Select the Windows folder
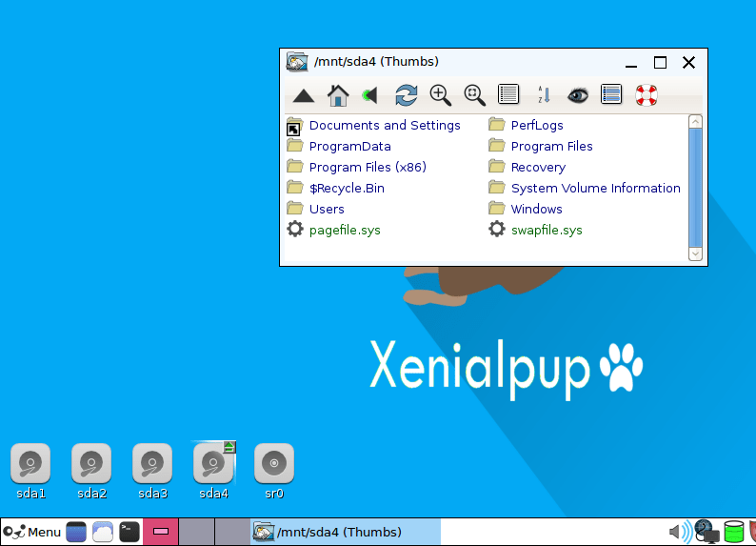This screenshot has height=546, width=756. [x=525, y=209]
